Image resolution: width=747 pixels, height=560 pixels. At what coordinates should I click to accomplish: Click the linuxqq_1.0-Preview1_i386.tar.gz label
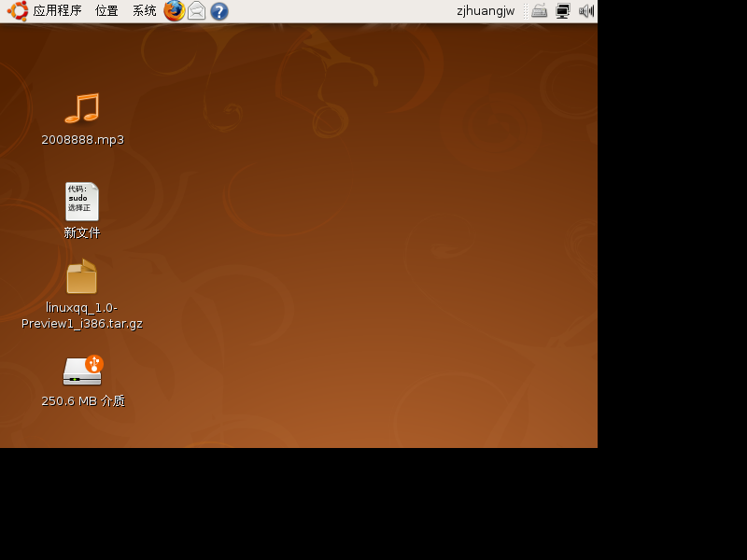[82, 315]
